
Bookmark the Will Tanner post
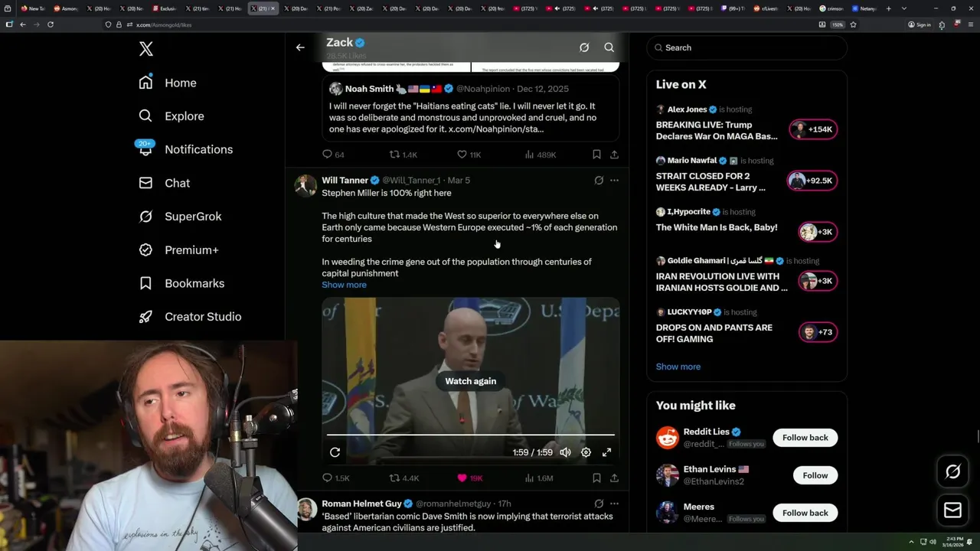click(596, 478)
